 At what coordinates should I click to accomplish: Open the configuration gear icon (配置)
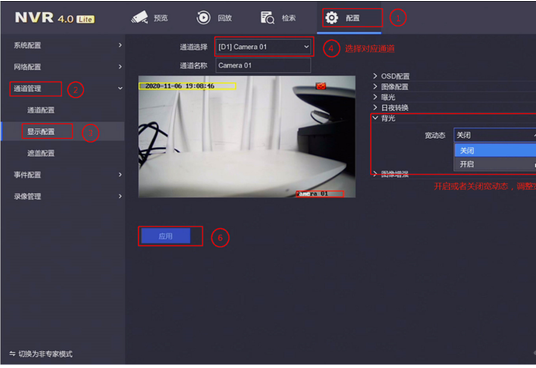click(332, 17)
